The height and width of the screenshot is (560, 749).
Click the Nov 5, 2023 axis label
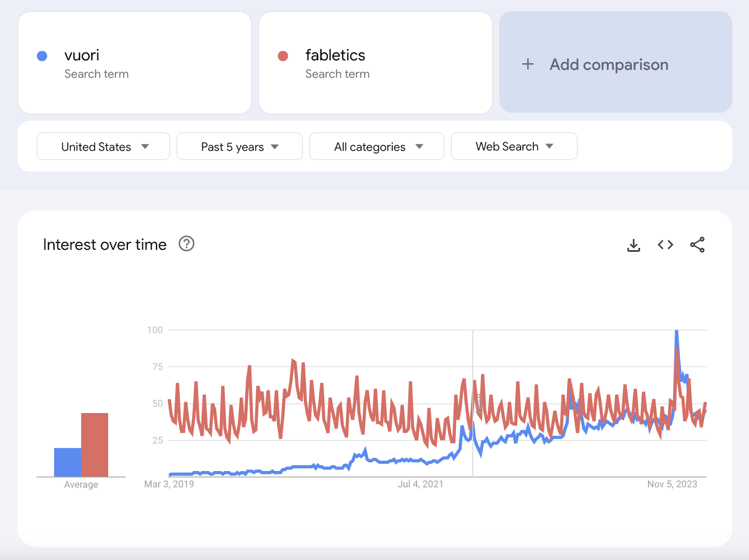[x=672, y=484]
